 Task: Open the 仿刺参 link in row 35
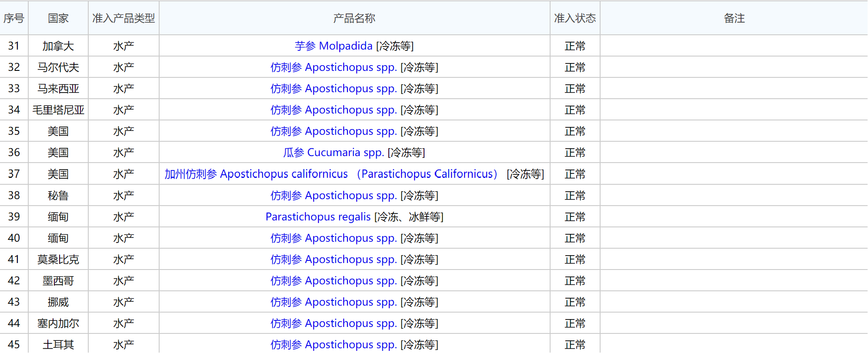point(334,131)
